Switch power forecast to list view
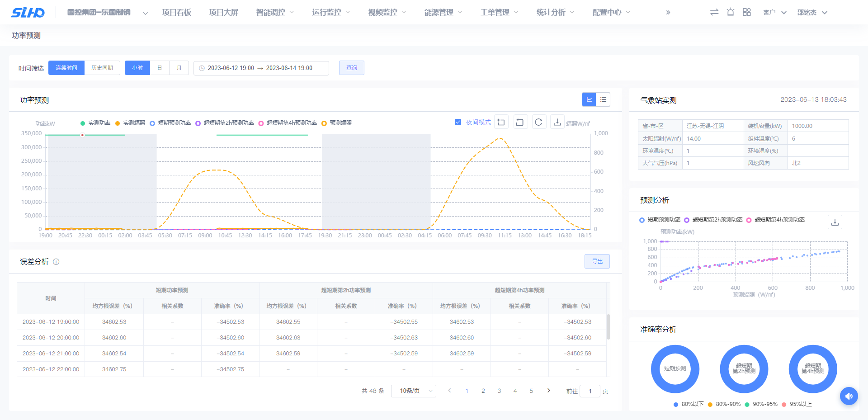The image size is (868, 420). point(603,99)
